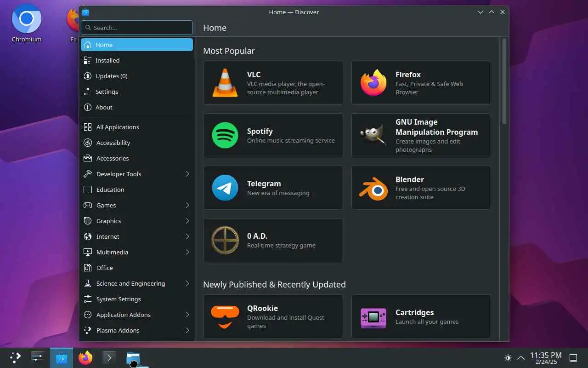Click the Education category icon
The height and width of the screenshot is (368, 588).
(88, 190)
